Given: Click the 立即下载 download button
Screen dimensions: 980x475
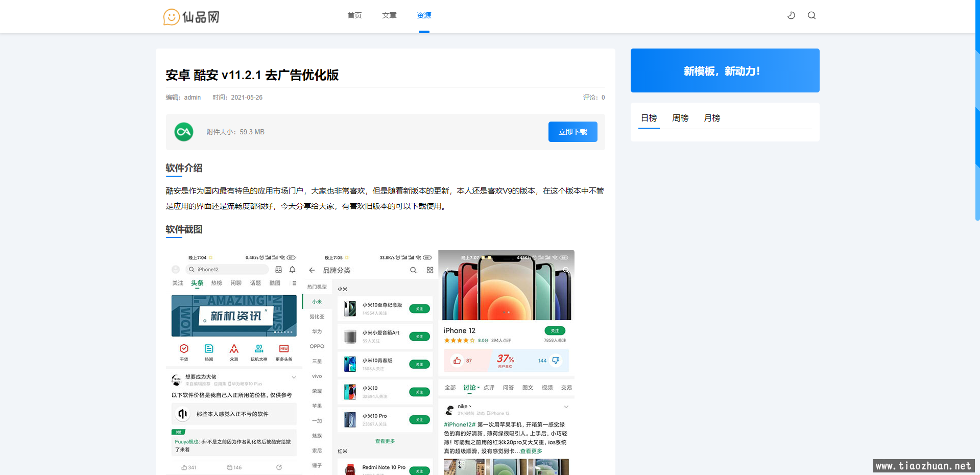Looking at the screenshot, I should (x=572, y=132).
